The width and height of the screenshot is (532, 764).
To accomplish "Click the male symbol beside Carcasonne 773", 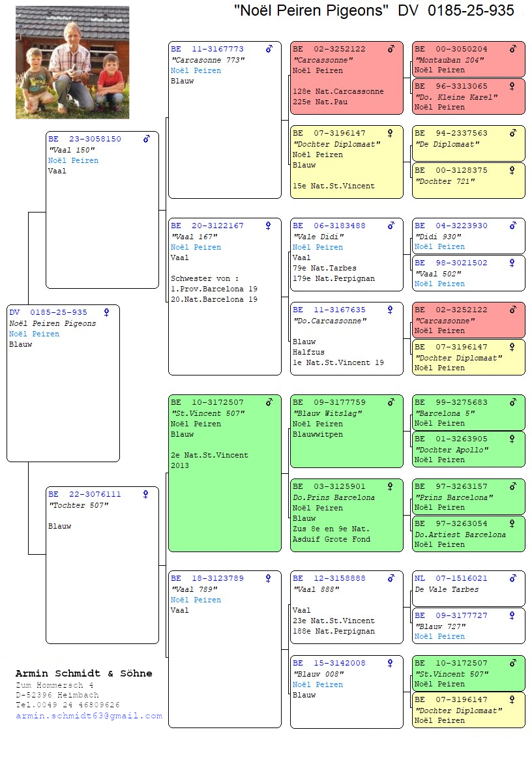I will coord(269,49).
